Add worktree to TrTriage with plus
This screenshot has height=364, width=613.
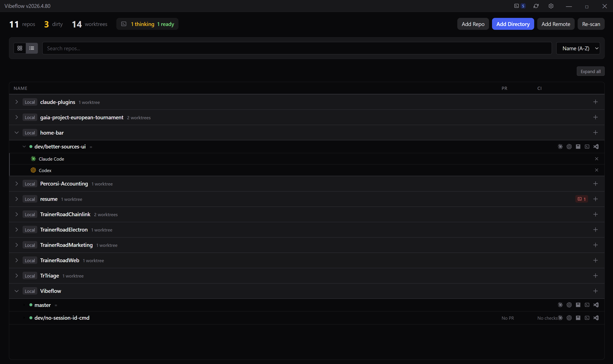point(595,276)
